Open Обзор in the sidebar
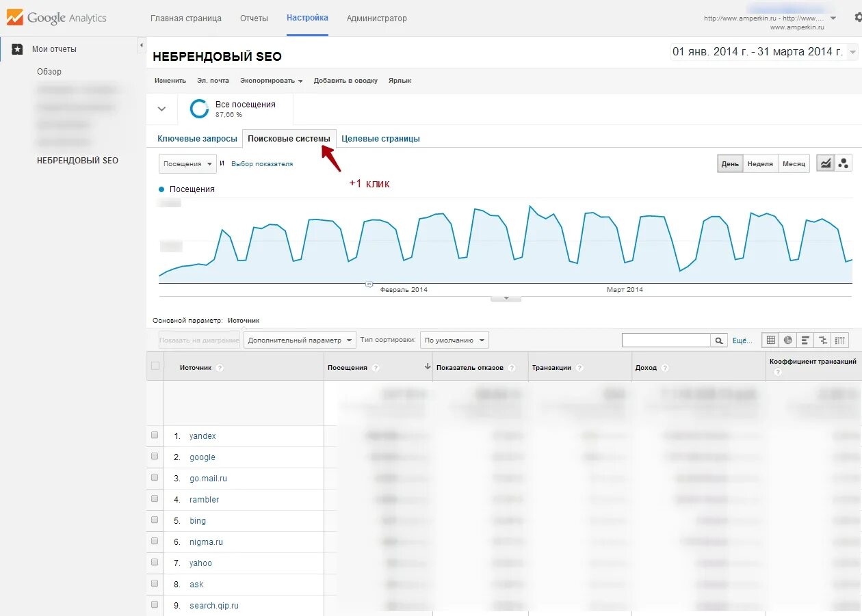 click(x=49, y=72)
